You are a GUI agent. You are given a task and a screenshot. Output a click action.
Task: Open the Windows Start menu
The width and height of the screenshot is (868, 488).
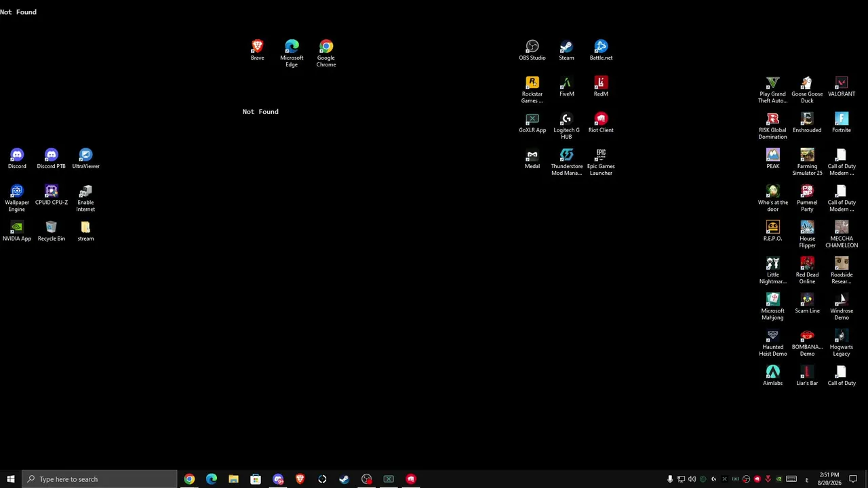[x=11, y=479]
